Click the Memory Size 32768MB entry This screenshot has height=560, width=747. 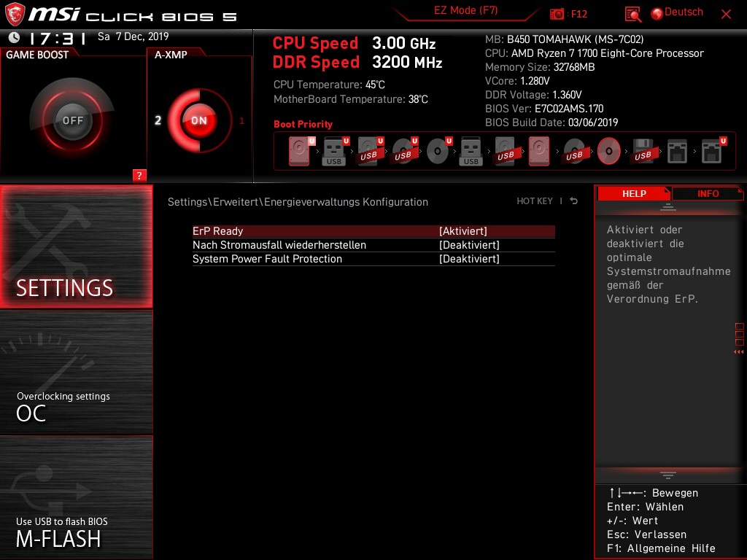(540, 67)
